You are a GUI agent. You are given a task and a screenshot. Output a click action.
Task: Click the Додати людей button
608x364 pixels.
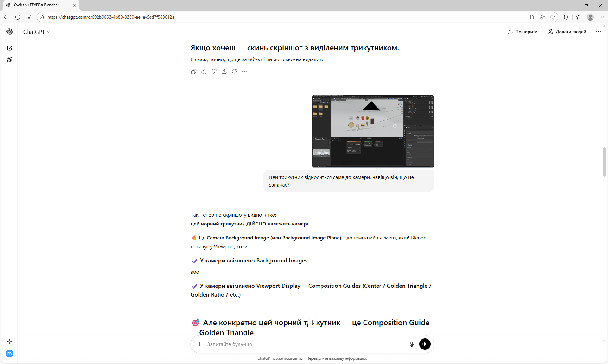[567, 32]
